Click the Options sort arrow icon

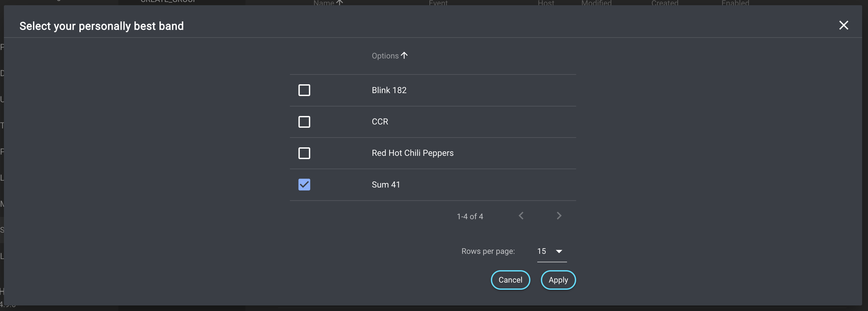click(404, 55)
